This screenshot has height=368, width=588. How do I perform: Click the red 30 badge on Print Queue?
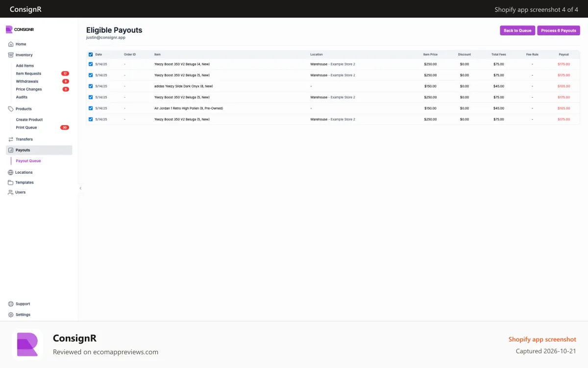coord(65,128)
